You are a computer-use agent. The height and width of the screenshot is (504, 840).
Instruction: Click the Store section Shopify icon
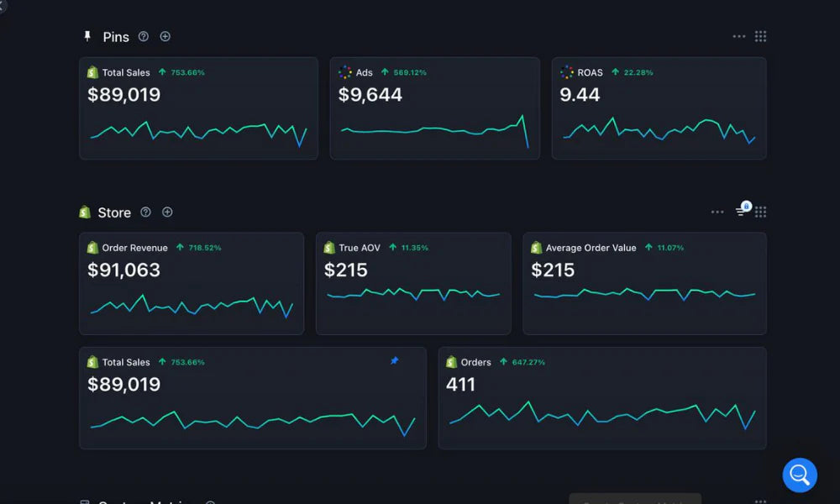85,212
